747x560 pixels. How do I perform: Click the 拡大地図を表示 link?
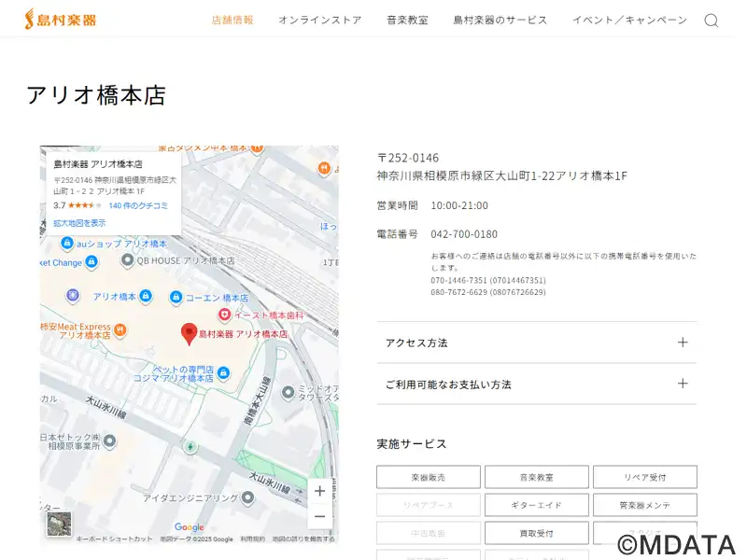(x=79, y=223)
